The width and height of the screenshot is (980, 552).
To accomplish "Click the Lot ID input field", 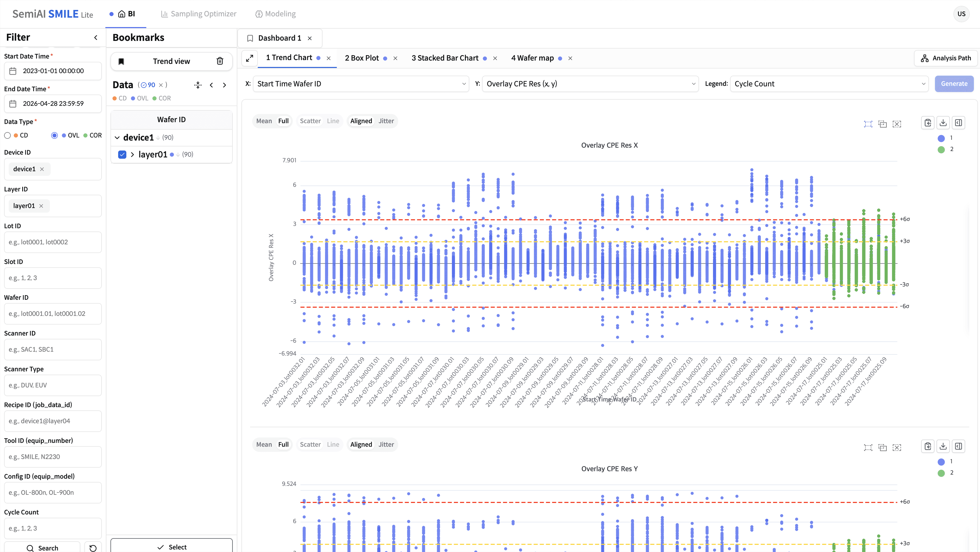I will tap(53, 243).
